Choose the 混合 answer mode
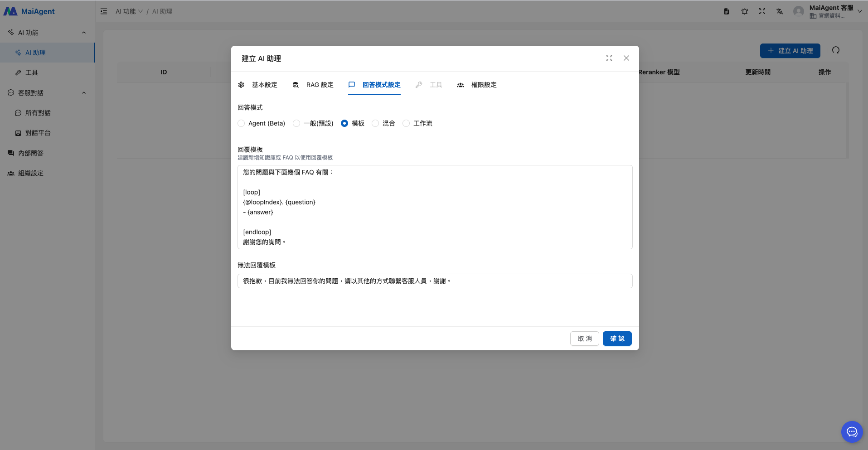Screen dimensions: 868x450 click(375, 123)
